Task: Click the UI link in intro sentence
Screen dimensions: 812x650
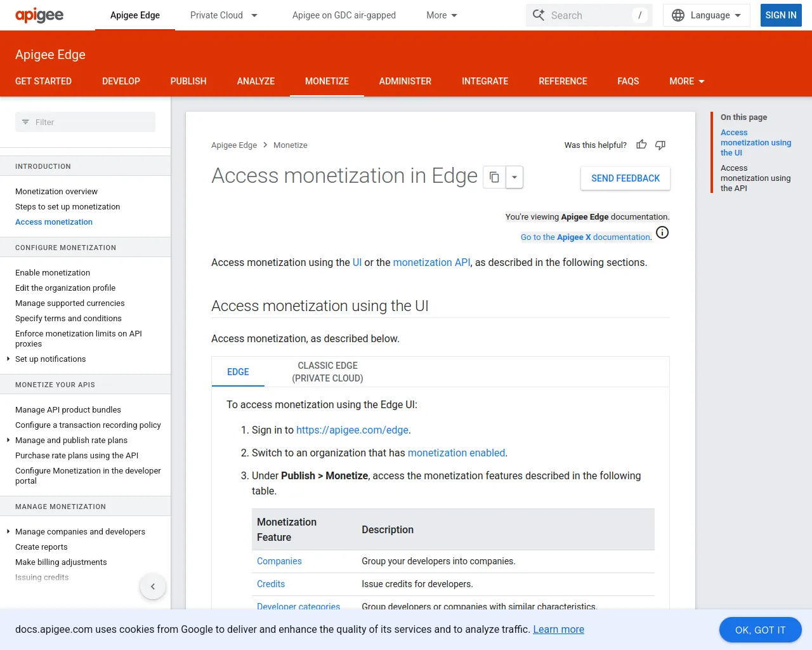Action: (357, 262)
